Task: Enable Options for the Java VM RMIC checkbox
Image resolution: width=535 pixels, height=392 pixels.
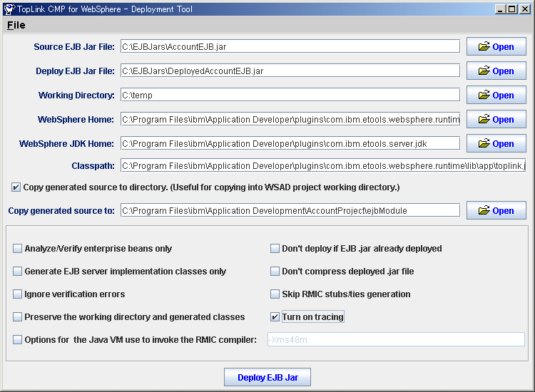Action: [x=17, y=339]
